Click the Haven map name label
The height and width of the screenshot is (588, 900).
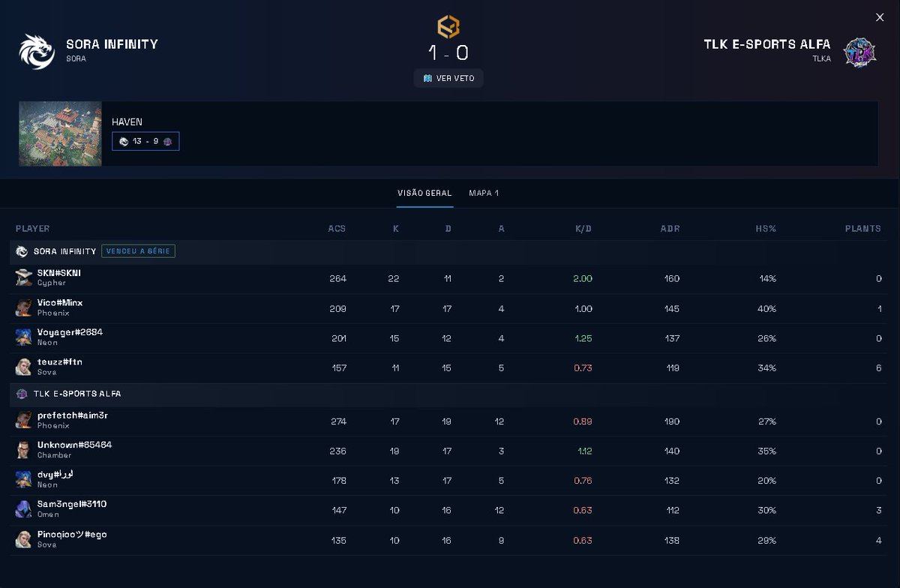(127, 121)
